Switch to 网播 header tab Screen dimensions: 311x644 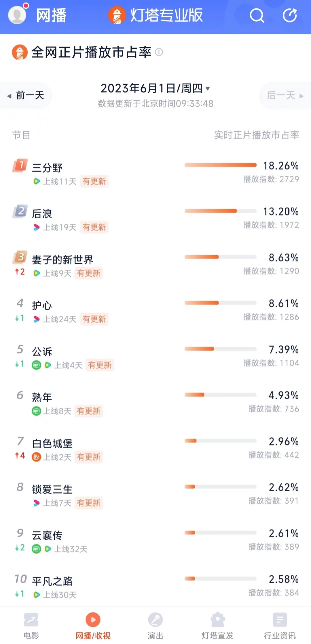(x=51, y=15)
